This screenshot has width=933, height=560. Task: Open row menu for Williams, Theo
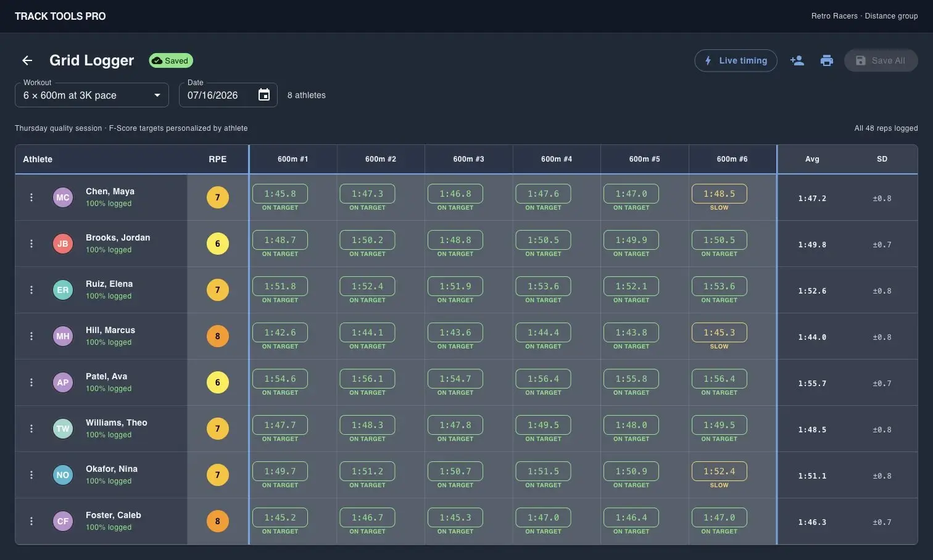[x=31, y=429]
